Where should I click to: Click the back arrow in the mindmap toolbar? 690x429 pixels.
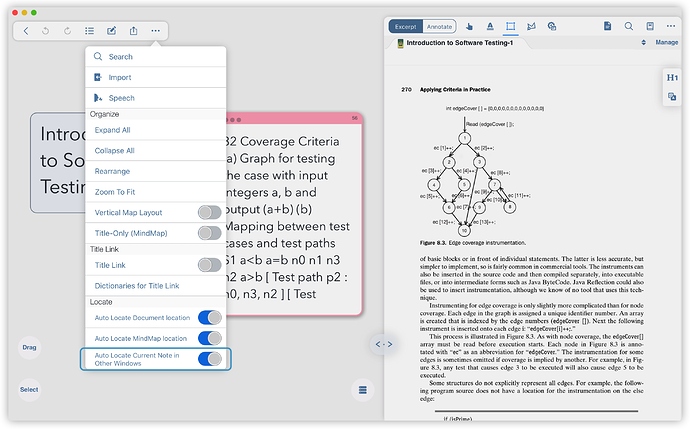point(26,31)
